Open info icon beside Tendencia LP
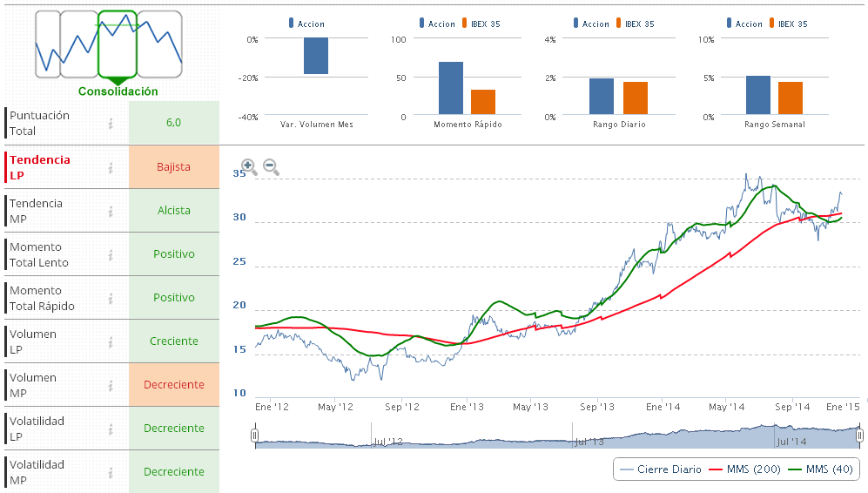 (x=111, y=167)
